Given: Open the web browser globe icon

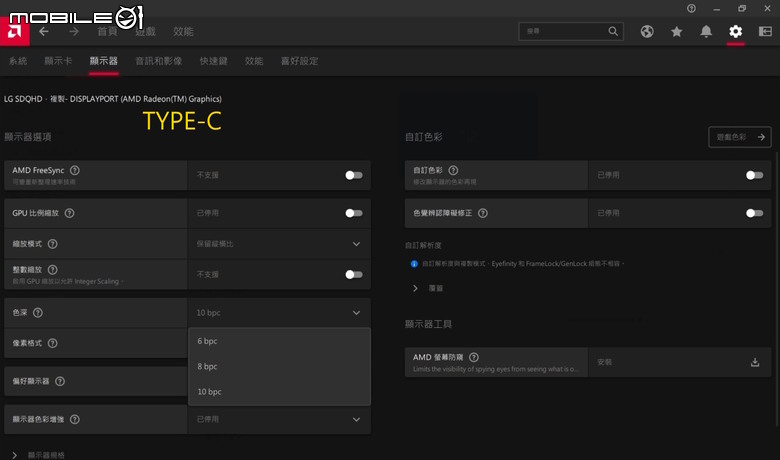Looking at the screenshot, I should click(x=647, y=31).
